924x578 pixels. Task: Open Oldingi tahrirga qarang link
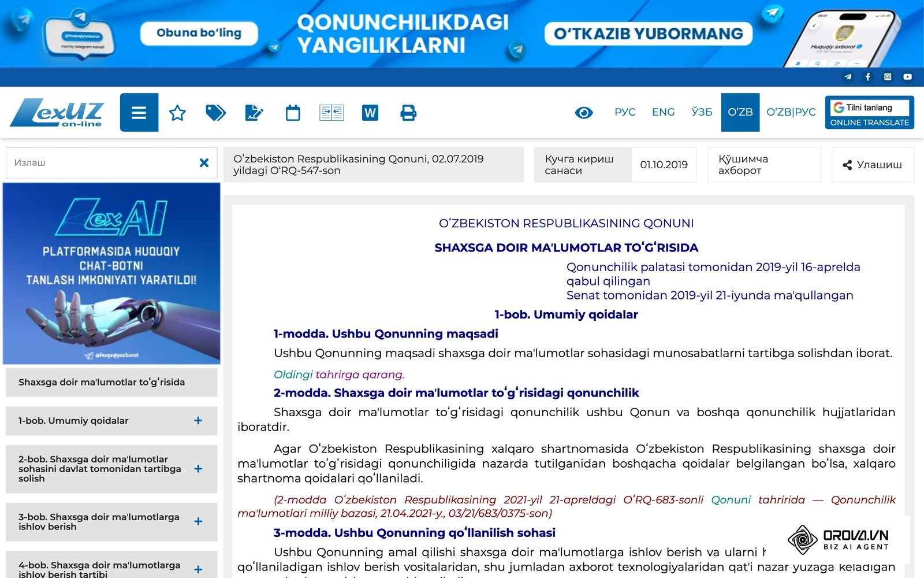(x=339, y=375)
